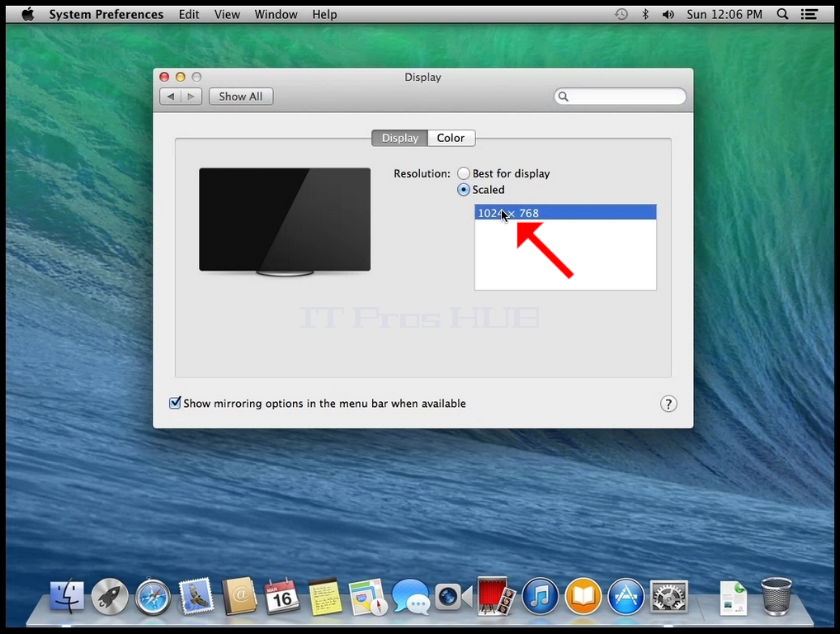Open Trash in the Dock
This screenshot has width=840, height=634.
776,596
